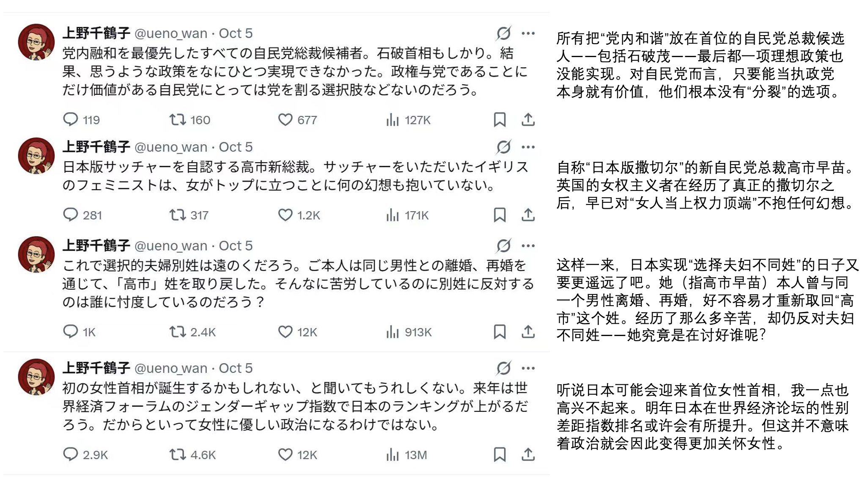View the 13M views analytics icon
Viewport: 868px width, 480px height.
pyautogui.click(x=393, y=455)
